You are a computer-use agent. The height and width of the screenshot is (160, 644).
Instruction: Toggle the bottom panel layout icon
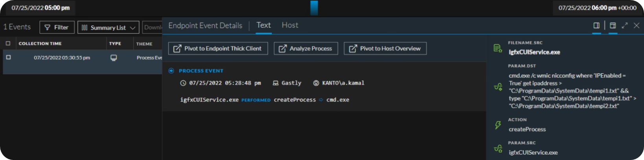click(x=613, y=26)
